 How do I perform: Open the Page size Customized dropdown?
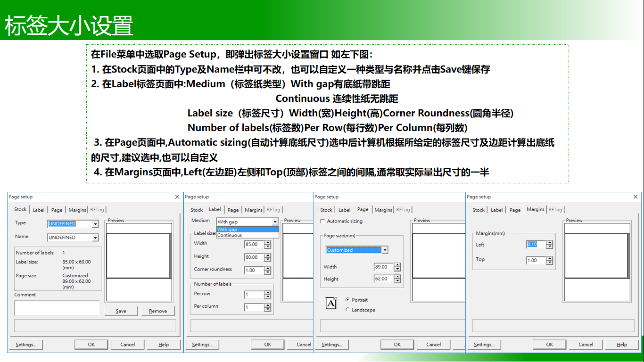tap(384, 249)
